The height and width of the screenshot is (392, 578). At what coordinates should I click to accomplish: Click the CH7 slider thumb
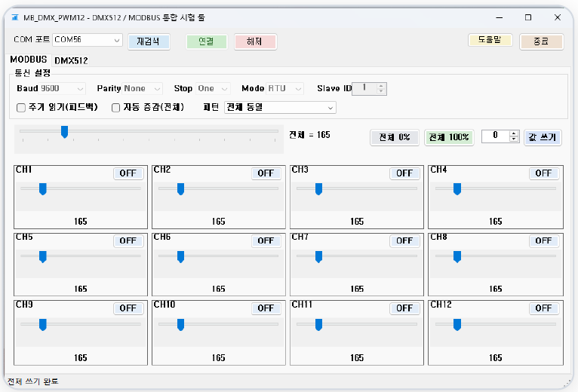pyautogui.click(x=319, y=256)
